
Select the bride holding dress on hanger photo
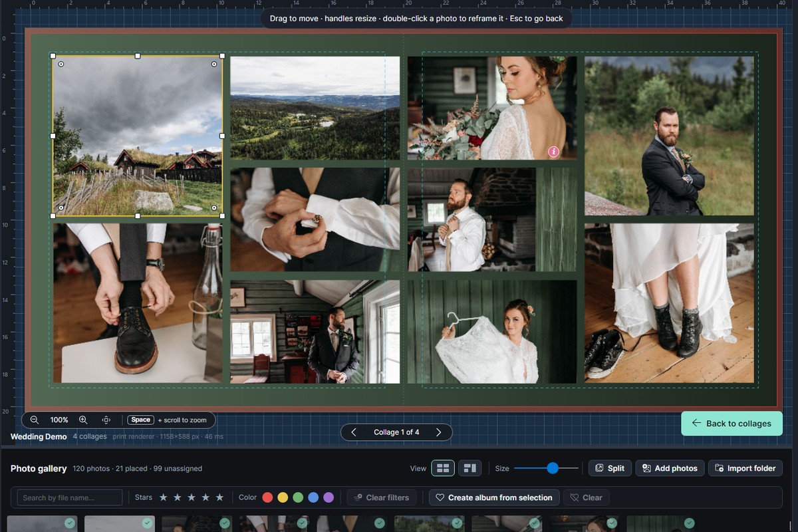click(x=492, y=331)
